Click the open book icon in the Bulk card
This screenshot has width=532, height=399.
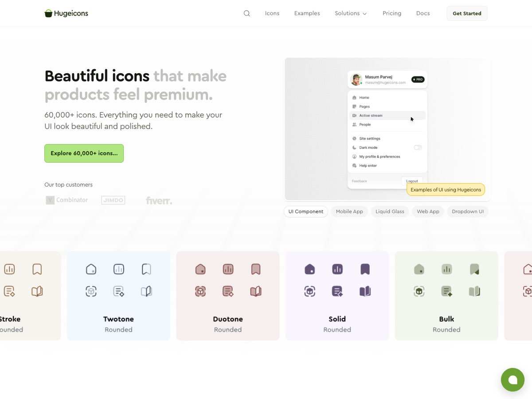[474, 291]
